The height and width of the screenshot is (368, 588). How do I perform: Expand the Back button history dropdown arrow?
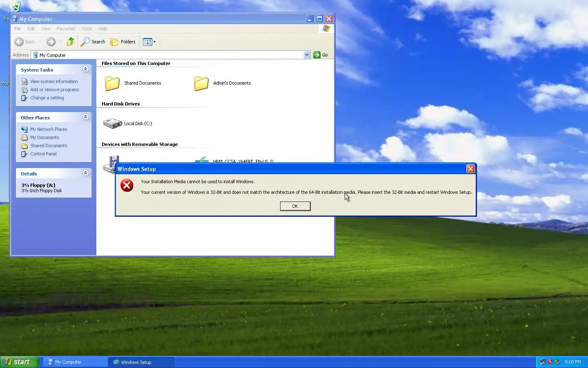pyautogui.click(x=40, y=42)
